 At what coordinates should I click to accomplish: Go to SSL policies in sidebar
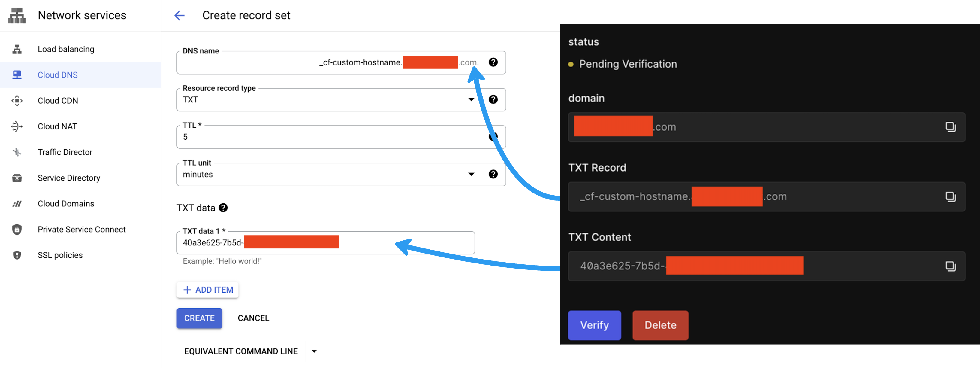pyautogui.click(x=60, y=255)
